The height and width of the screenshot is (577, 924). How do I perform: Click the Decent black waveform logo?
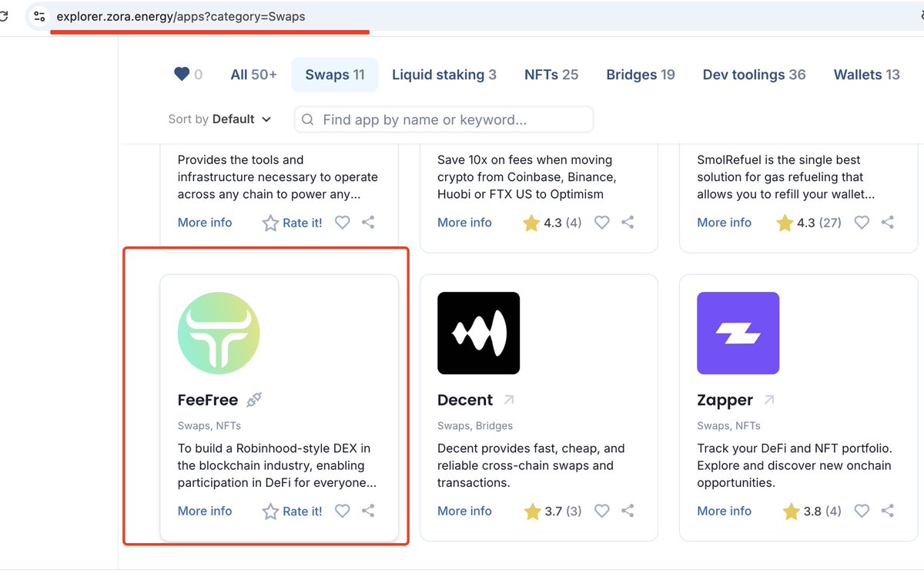478,333
